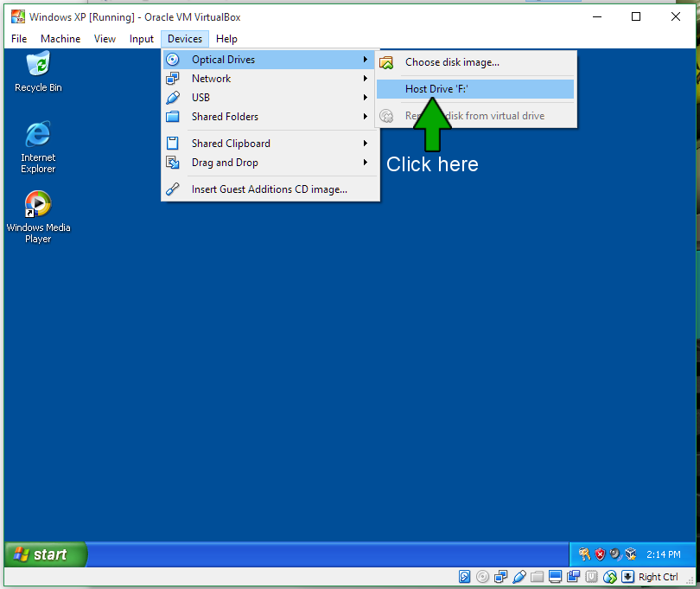Click the shared folders status bar icon
Screen dimensions: 700x589
pos(537,577)
